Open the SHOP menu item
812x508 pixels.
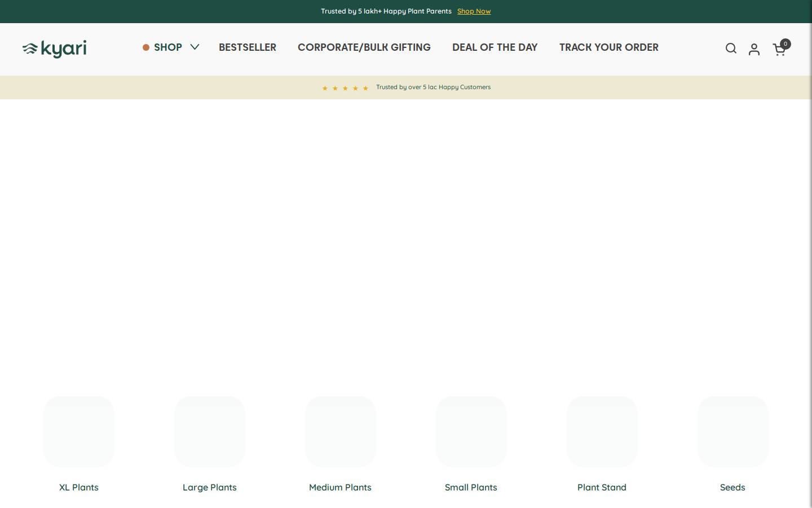pyautogui.click(x=168, y=47)
